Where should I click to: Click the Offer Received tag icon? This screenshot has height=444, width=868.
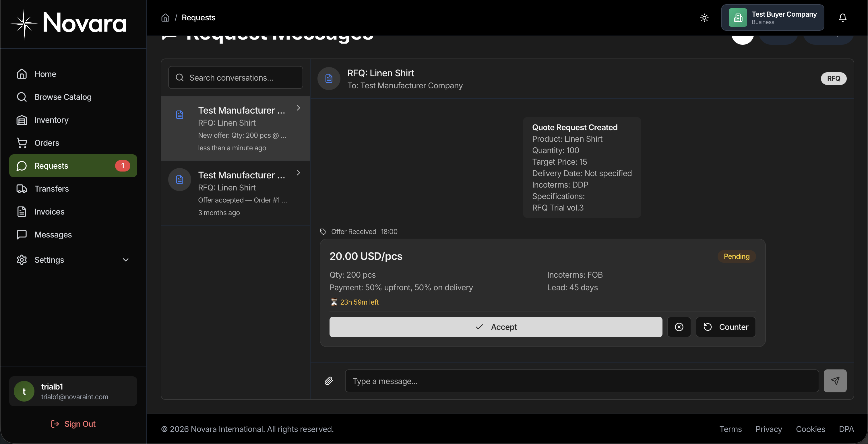(x=323, y=231)
